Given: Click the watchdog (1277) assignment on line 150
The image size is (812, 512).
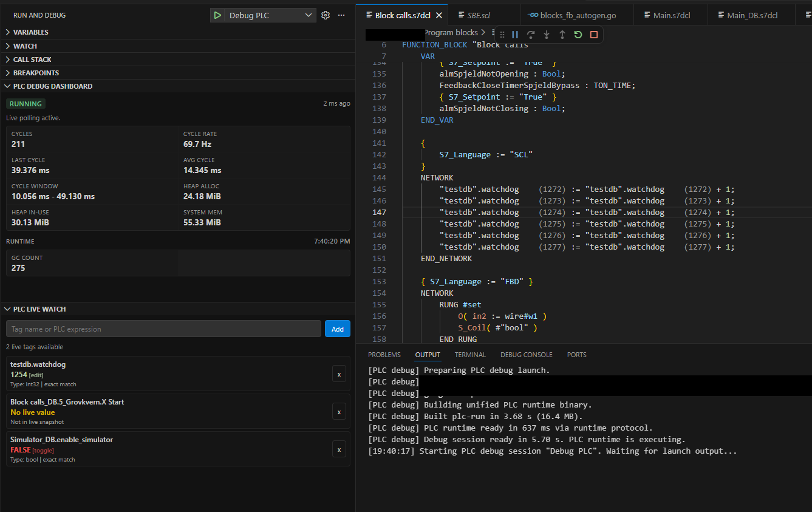Looking at the screenshot, I should (x=587, y=247).
